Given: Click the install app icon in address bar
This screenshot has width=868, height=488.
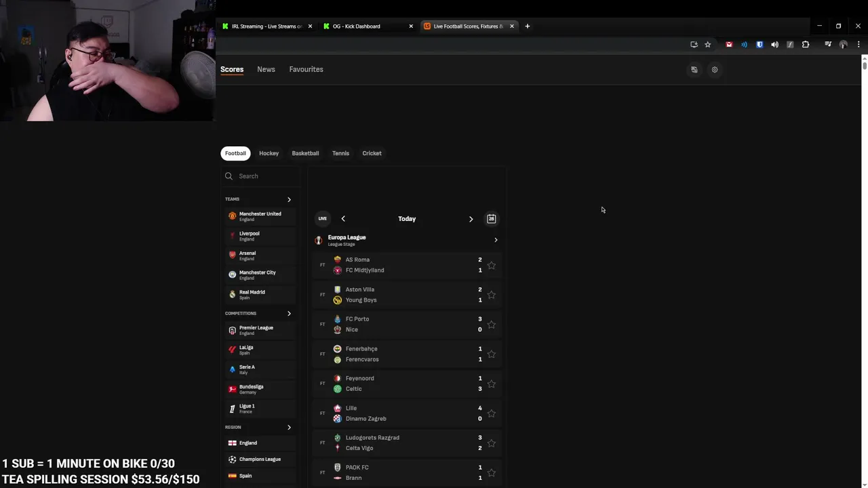Looking at the screenshot, I should click(x=694, y=45).
